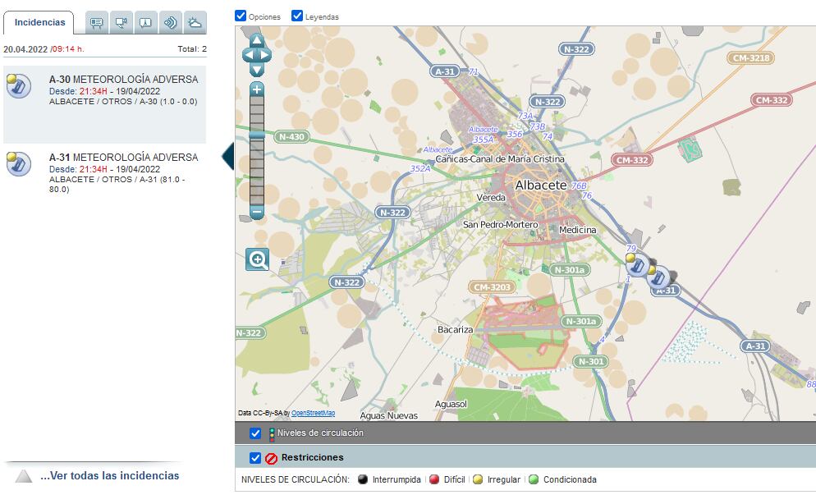
Task: Select the traffic cameras tab icon
Action: pos(121,22)
